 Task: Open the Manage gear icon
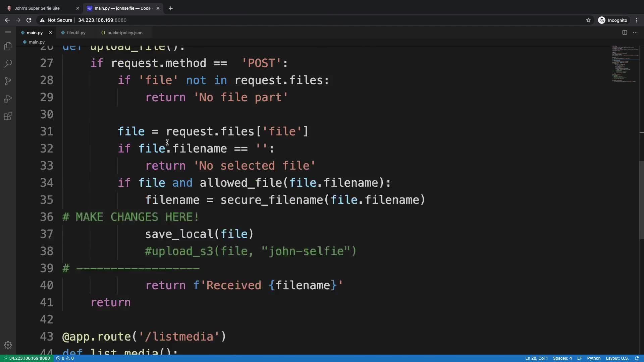8,345
